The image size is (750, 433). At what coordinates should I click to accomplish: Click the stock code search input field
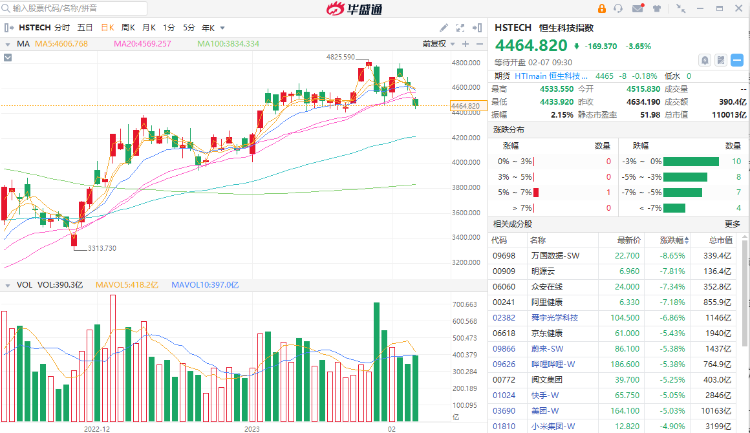60,9
